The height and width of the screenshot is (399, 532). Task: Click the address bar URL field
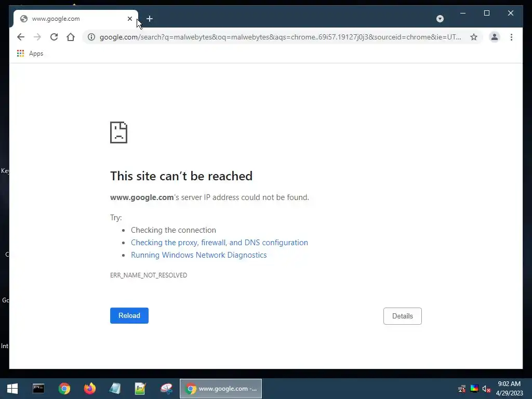(280, 37)
